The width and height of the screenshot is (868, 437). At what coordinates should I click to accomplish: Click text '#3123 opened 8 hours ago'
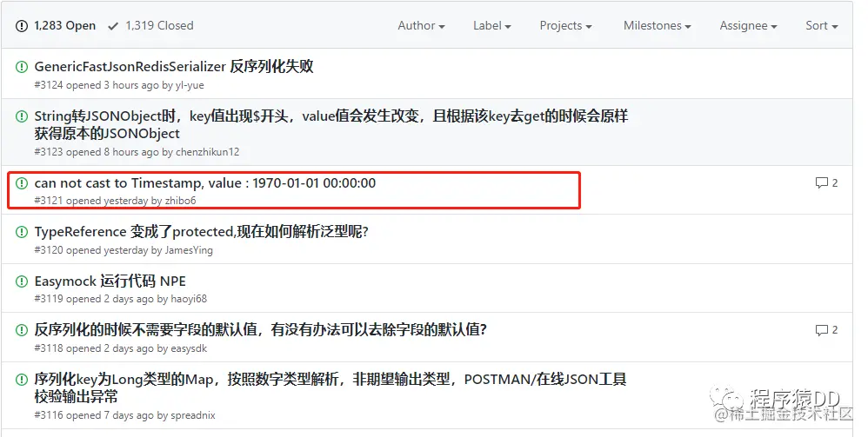pos(97,152)
